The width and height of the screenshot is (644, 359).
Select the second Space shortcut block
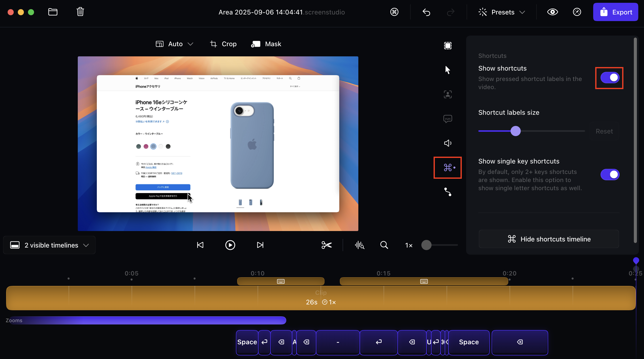click(x=469, y=342)
